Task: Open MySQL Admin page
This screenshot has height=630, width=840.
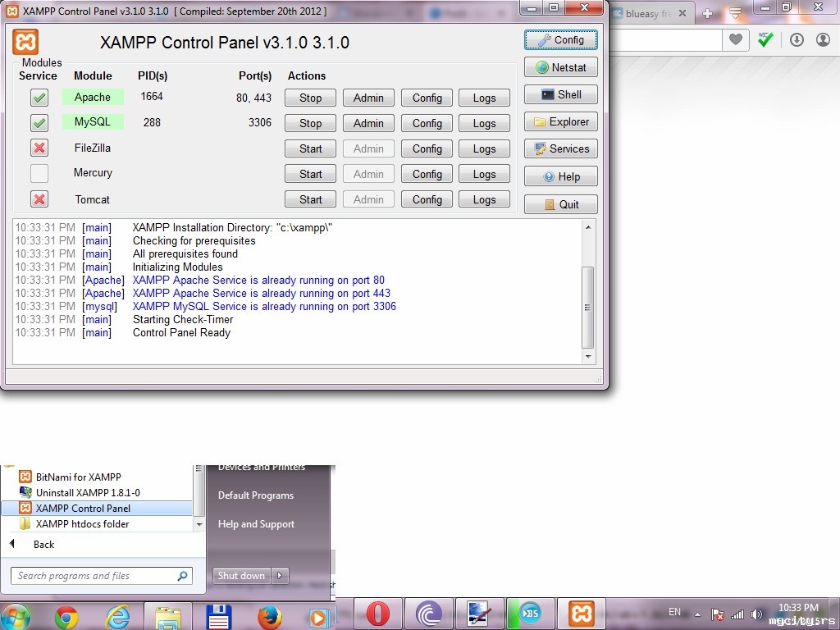Action: (368, 123)
